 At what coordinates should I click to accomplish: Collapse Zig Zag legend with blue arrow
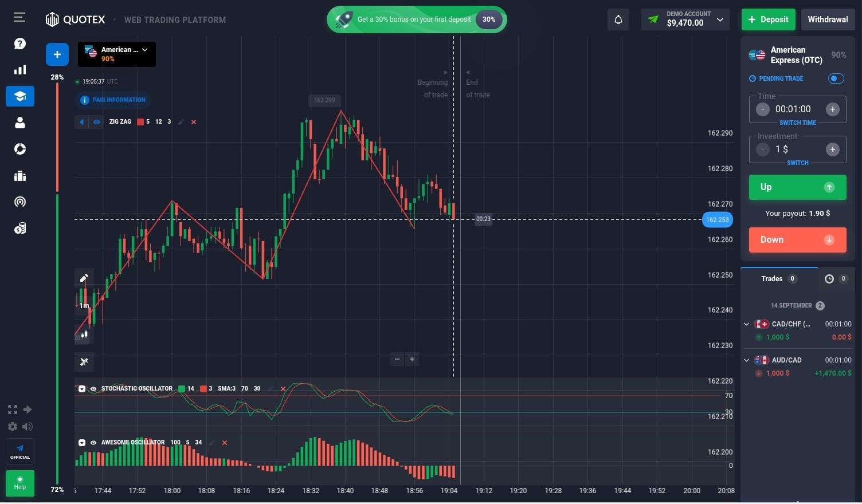[82, 122]
